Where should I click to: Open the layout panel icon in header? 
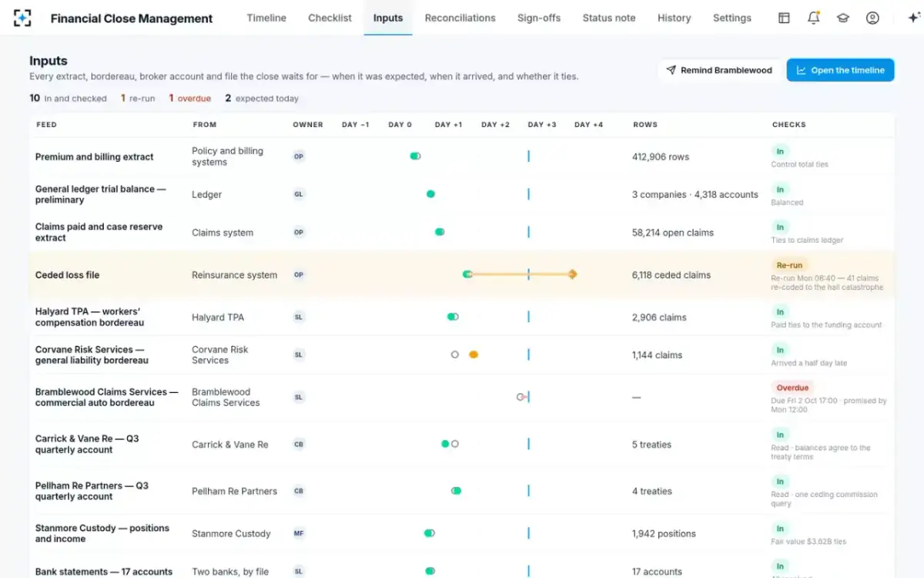click(784, 18)
